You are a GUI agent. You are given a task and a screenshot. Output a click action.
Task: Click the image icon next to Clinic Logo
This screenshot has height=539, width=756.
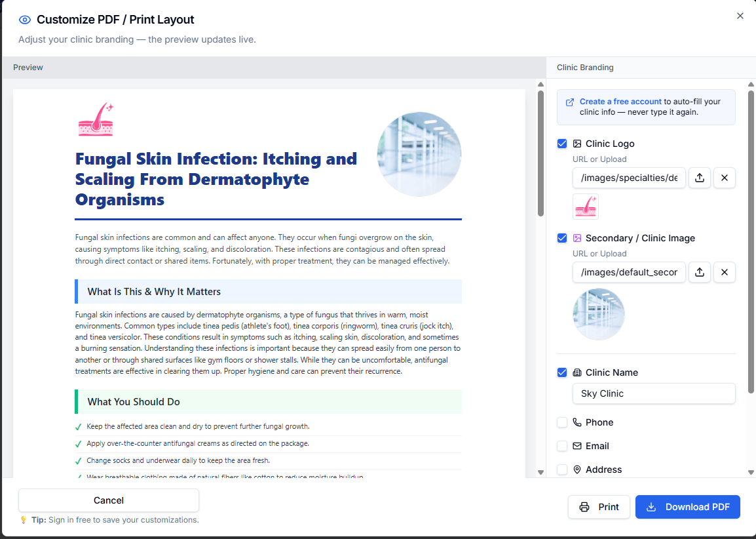point(577,144)
